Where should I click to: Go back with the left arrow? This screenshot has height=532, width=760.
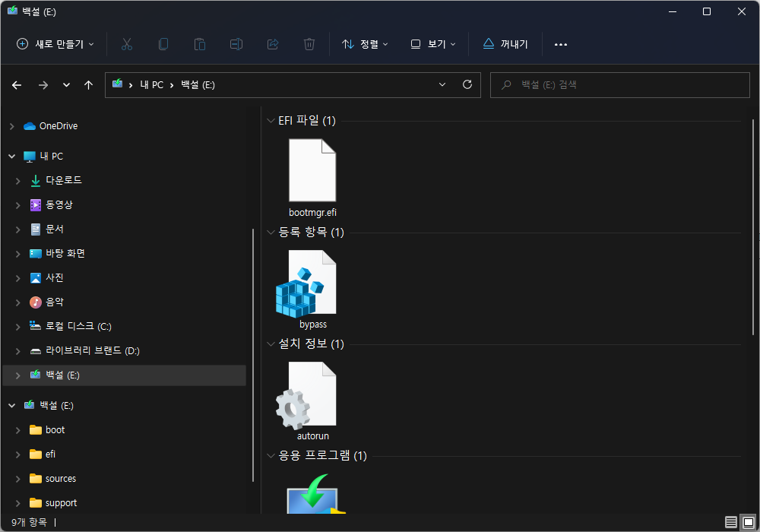(x=17, y=85)
